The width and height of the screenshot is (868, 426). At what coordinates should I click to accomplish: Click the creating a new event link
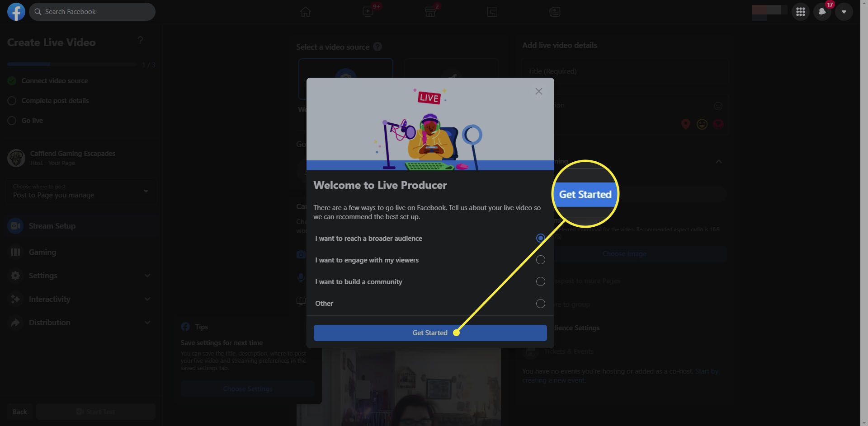(554, 380)
